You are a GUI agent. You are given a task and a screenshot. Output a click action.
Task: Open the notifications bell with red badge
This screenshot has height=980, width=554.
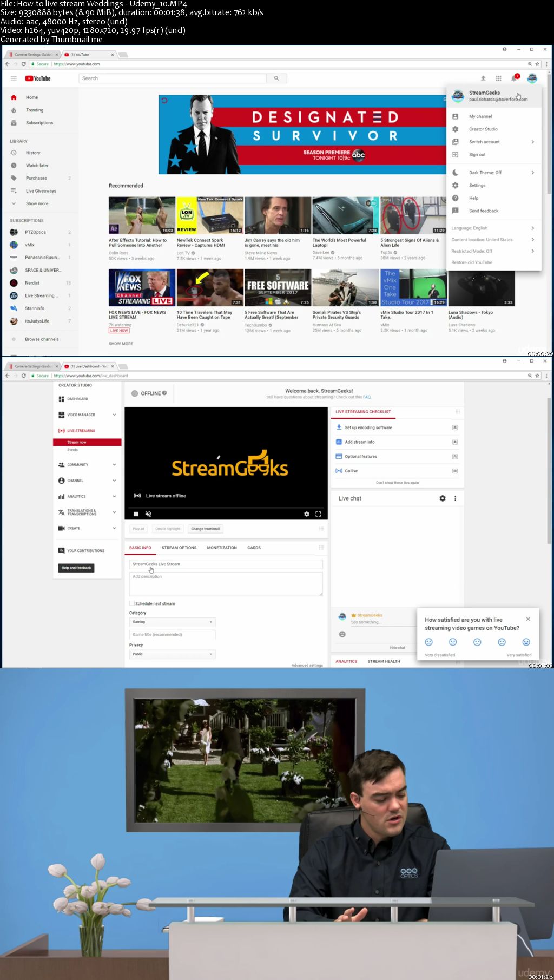point(514,78)
